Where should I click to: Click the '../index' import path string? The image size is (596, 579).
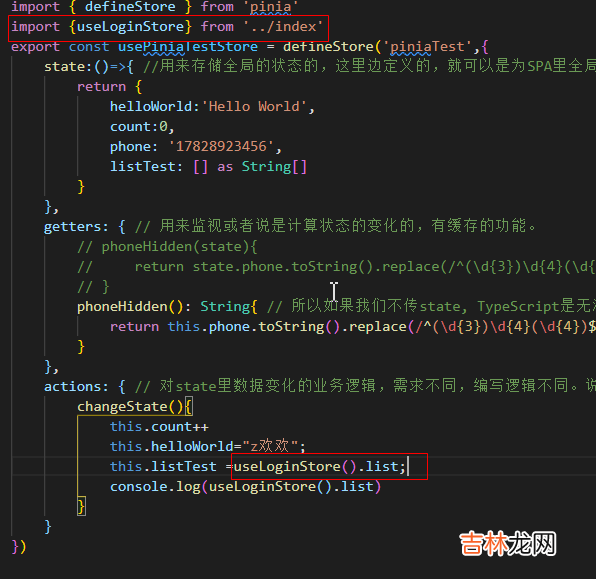(x=283, y=27)
